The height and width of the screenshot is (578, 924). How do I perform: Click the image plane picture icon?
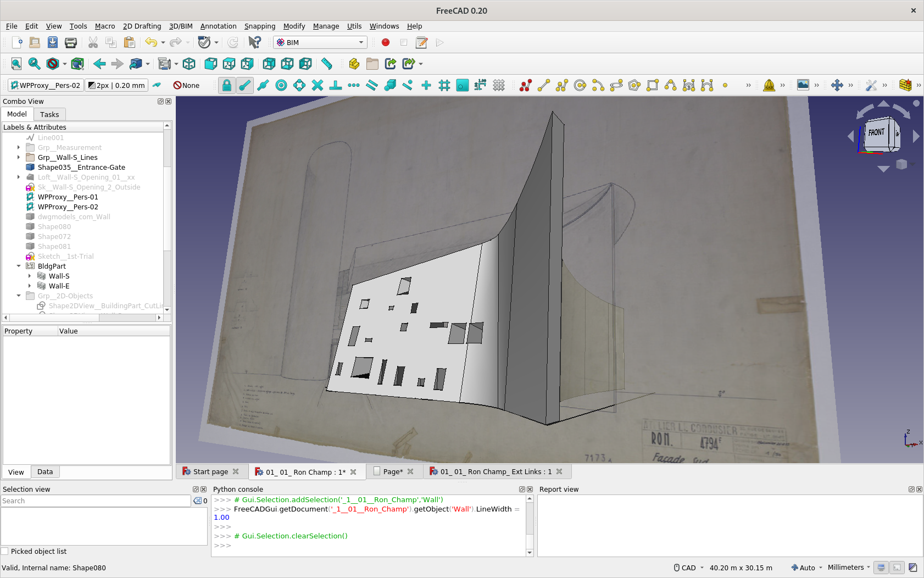(x=803, y=85)
